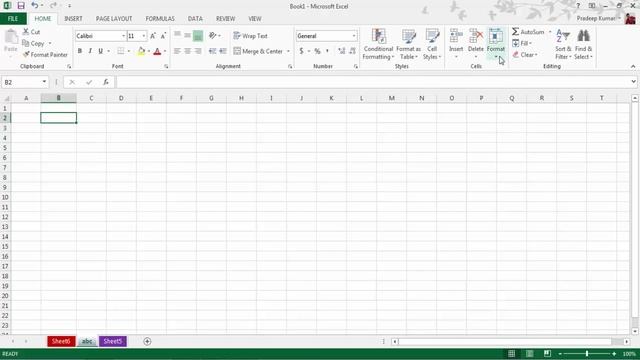
Task: Click the Insert cells icon
Action: click(x=456, y=37)
